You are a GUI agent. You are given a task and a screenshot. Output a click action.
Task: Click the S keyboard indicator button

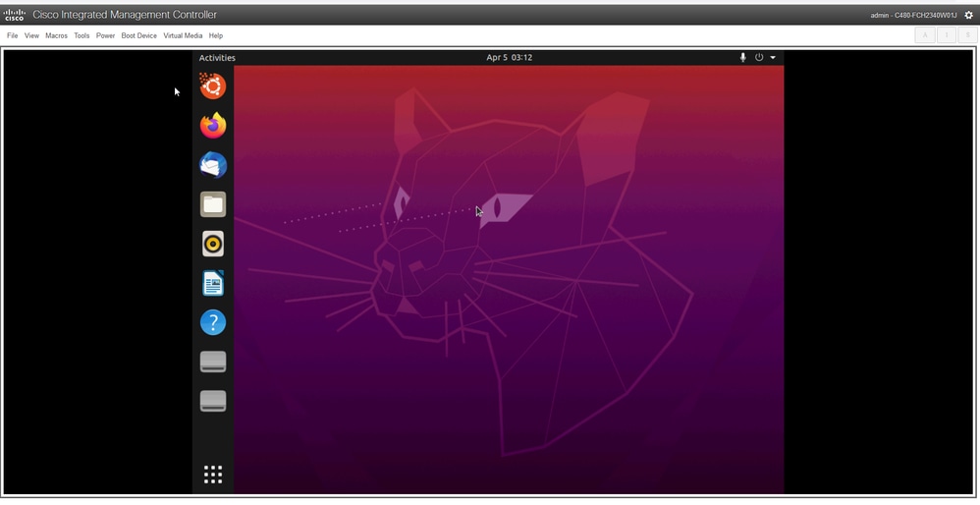pyautogui.click(x=967, y=35)
